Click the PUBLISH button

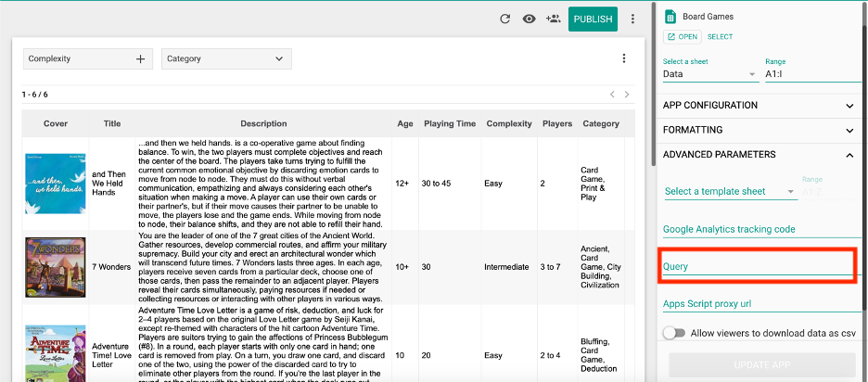[x=593, y=19]
